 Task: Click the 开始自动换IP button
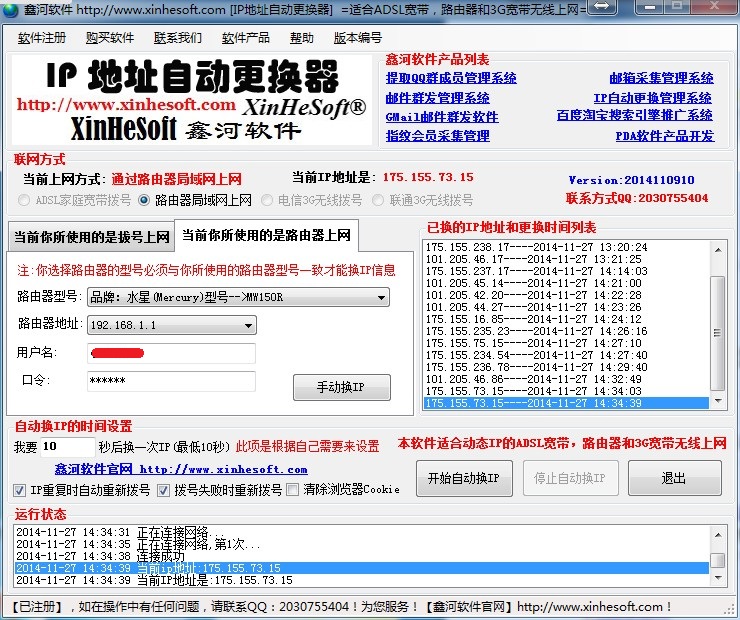[x=464, y=478]
